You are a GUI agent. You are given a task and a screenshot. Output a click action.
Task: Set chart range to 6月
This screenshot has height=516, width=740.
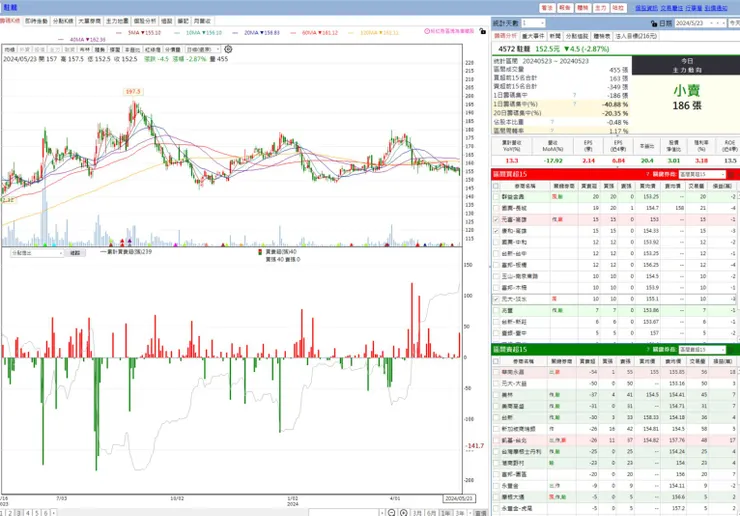click(431, 513)
